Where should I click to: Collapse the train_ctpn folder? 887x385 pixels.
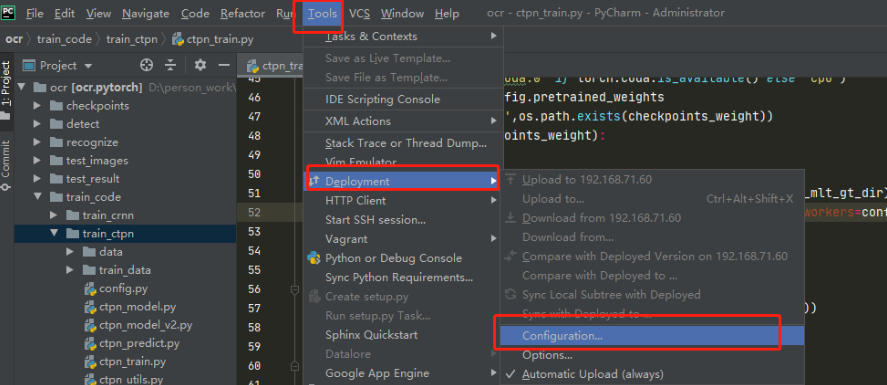(54, 233)
